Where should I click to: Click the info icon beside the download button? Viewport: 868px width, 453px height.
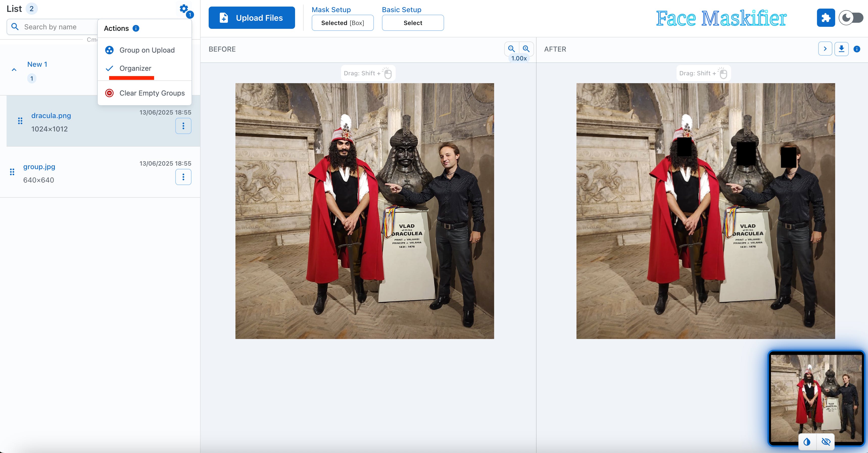[857, 49]
